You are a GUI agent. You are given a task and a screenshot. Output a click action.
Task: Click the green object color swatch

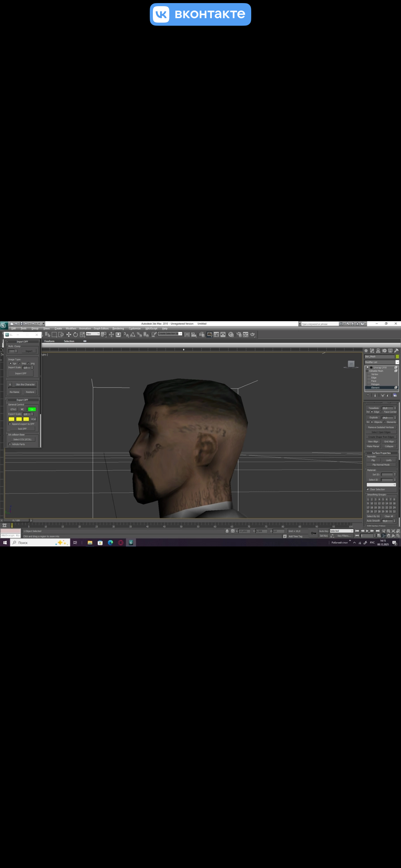pyautogui.click(x=397, y=357)
